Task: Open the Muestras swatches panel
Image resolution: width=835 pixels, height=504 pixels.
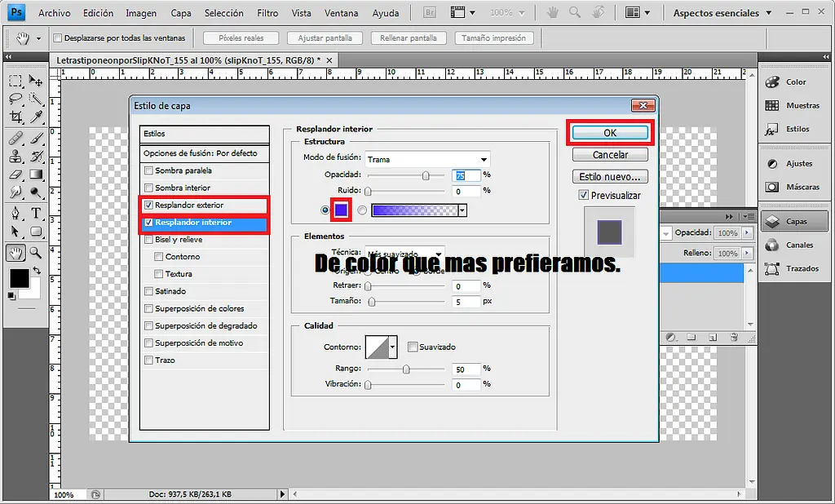Action: (x=794, y=105)
